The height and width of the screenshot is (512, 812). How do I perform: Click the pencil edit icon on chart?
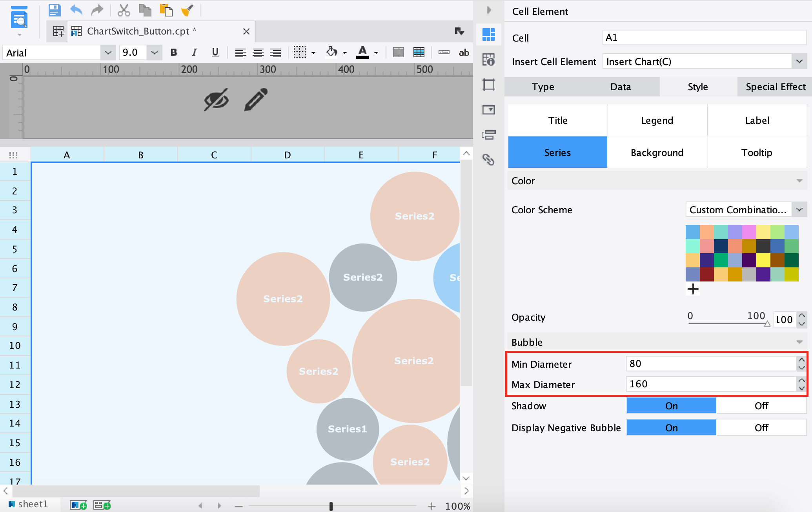pyautogui.click(x=256, y=100)
